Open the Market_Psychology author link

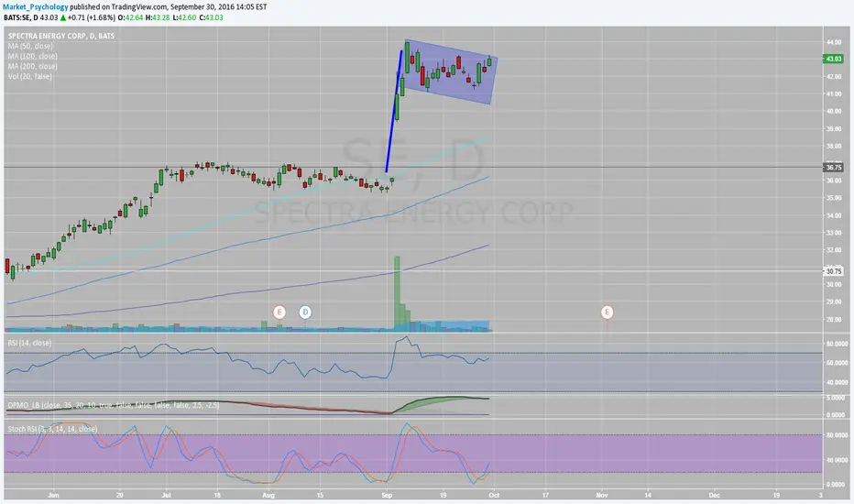(x=36, y=7)
